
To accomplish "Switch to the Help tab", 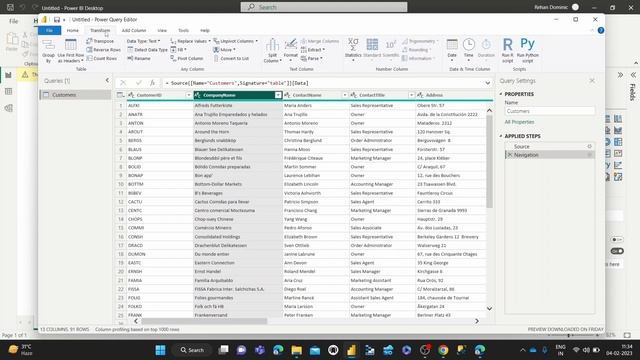I will 205,31.
